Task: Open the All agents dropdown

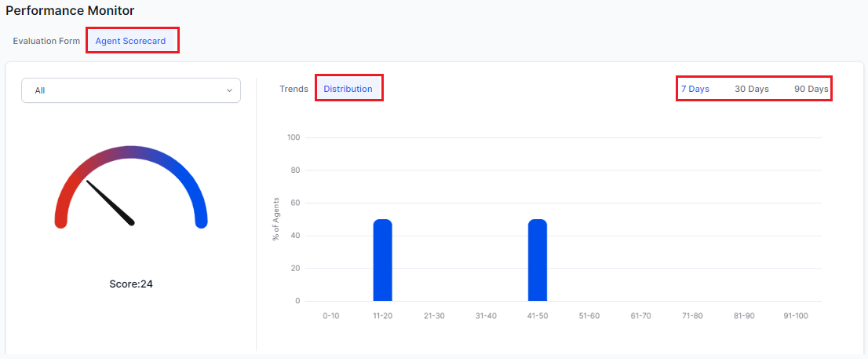Action: pos(130,90)
